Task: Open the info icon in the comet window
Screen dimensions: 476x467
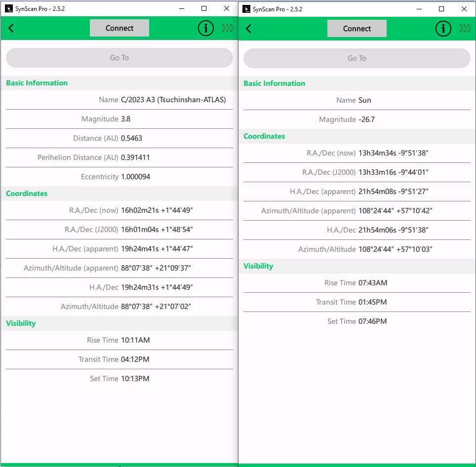Action: (x=206, y=29)
